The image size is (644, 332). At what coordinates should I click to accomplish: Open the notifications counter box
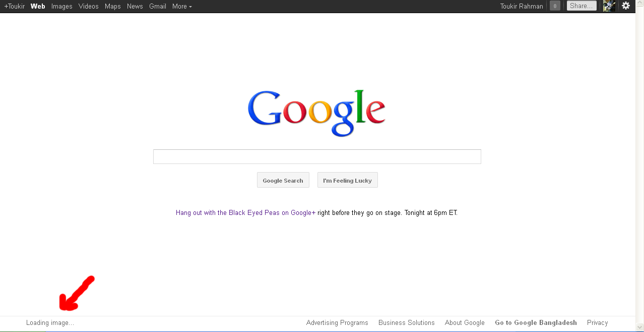pos(555,6)
